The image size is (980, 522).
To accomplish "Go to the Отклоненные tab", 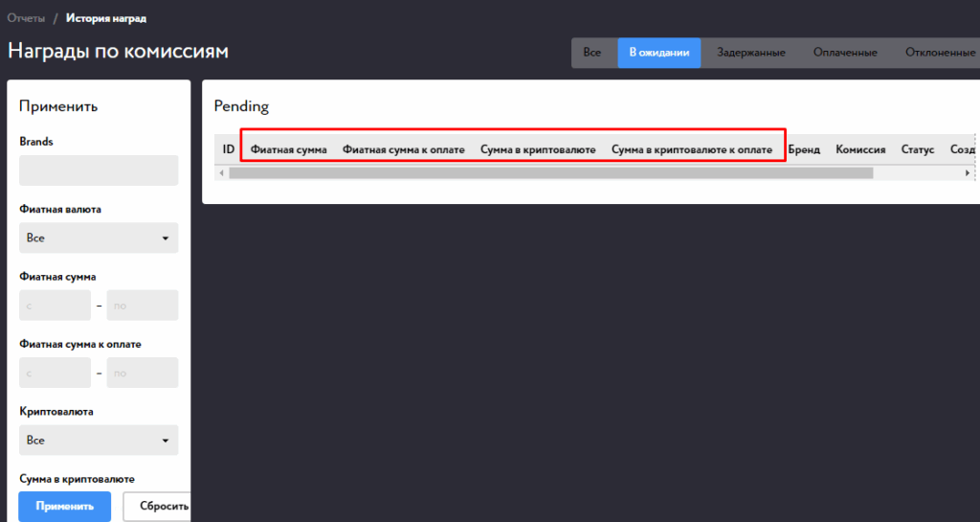I will (939, 53).
